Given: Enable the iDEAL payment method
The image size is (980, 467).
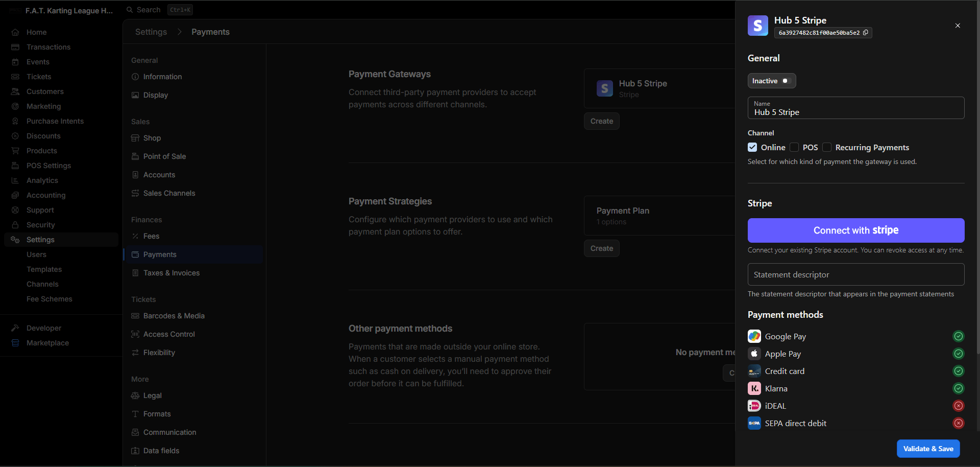Looking at the screenshot, I should pyautogui.click(x=959, y=406).
